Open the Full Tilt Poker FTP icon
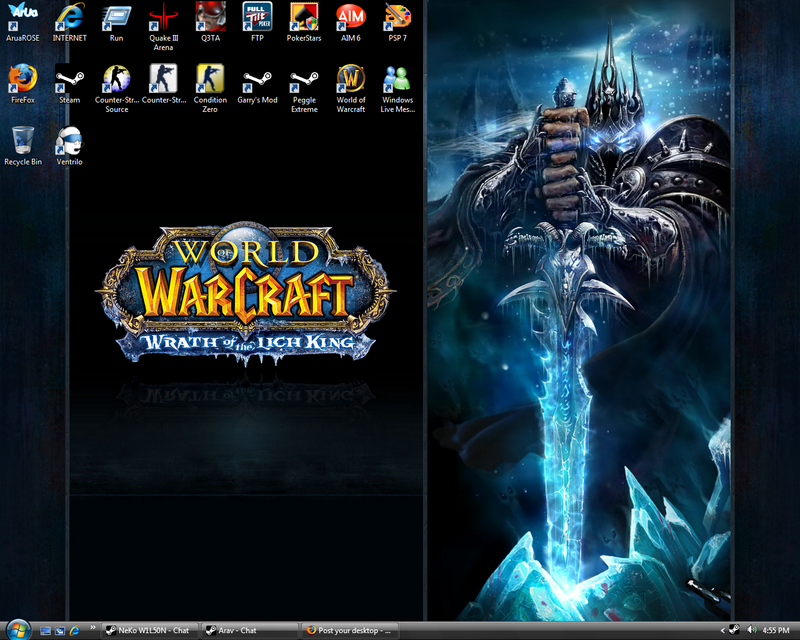Viewport: 800px width, 640px height. tap(257, 21)
